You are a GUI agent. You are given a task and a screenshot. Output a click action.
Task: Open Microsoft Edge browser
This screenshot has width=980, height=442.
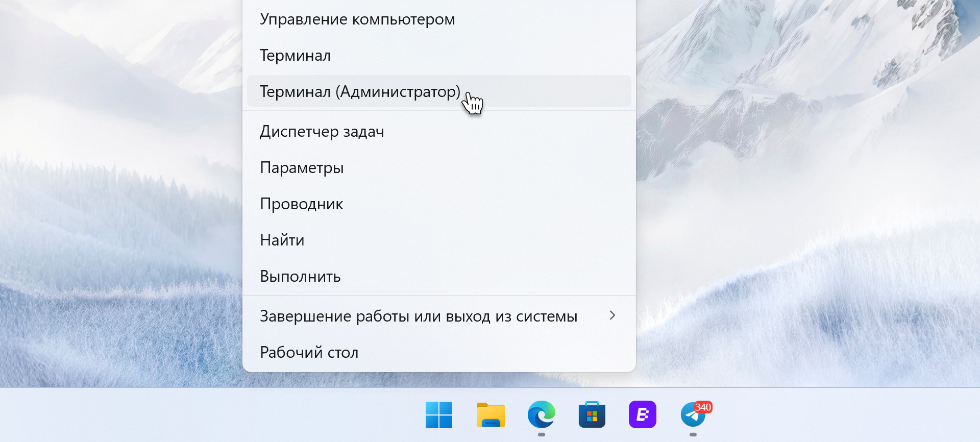tap(541, 414)
